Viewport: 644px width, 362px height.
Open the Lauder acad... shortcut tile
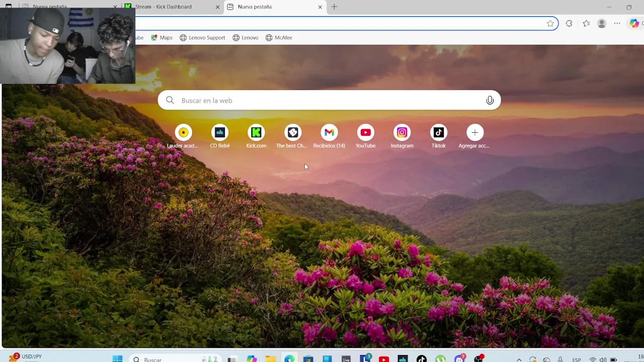coord(183,137)
